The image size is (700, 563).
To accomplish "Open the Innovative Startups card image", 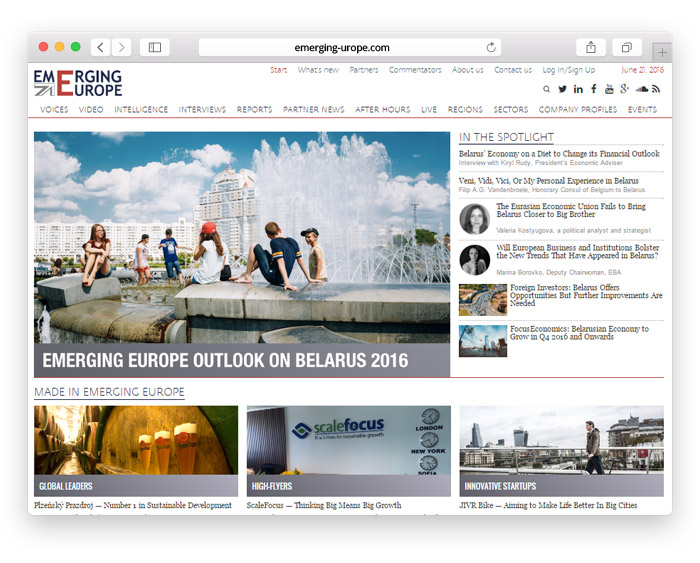I will (562, 451).
